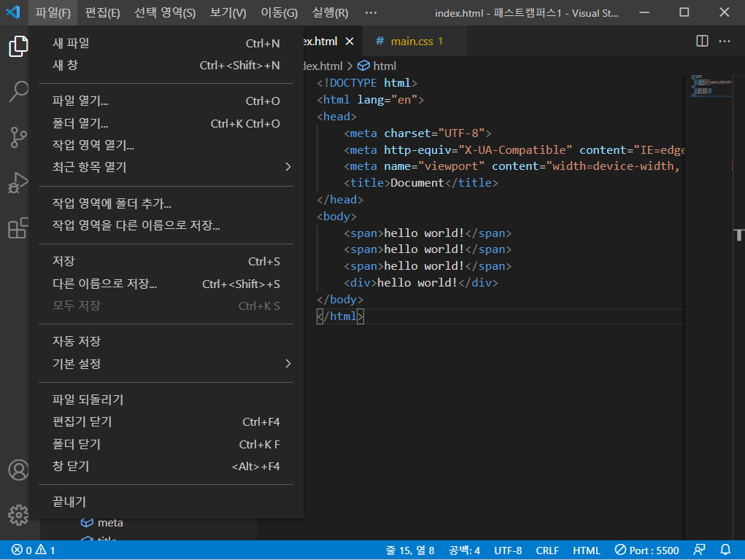Viewport: 745px width, 560px height.
Task: Click the meta charset UTF-8 line
Action: coord(417,133)
